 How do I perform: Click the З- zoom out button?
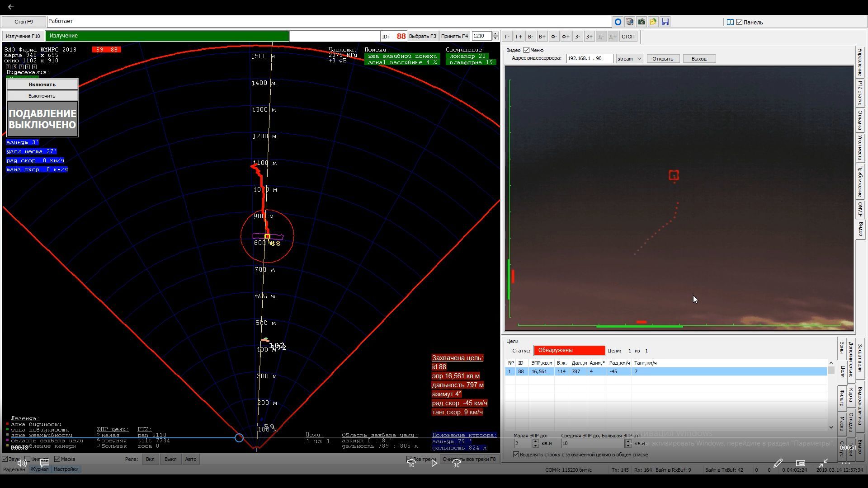(x=577, y=37)
